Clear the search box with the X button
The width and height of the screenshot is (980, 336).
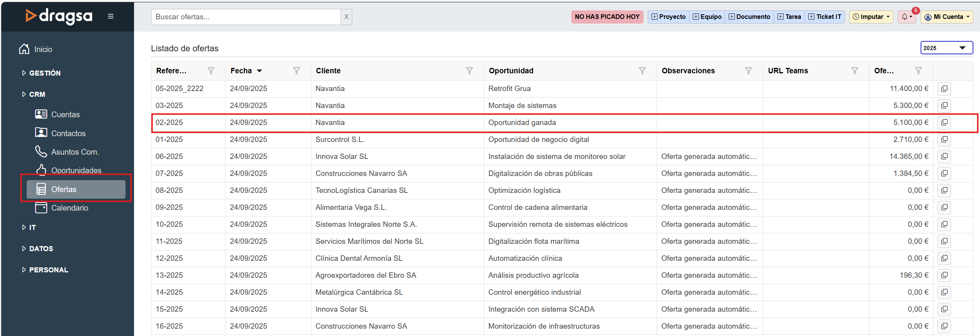click(x=346, y=17)
